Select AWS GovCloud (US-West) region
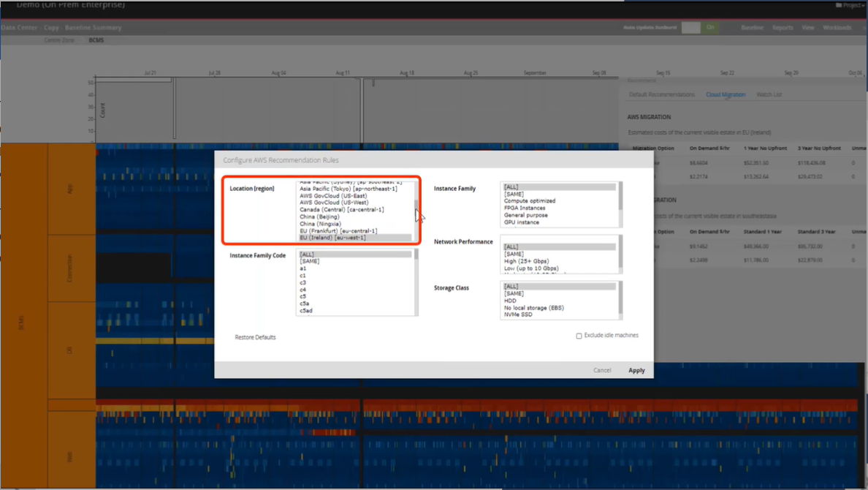Screen dimensions: 868x490 pos(334,203)
